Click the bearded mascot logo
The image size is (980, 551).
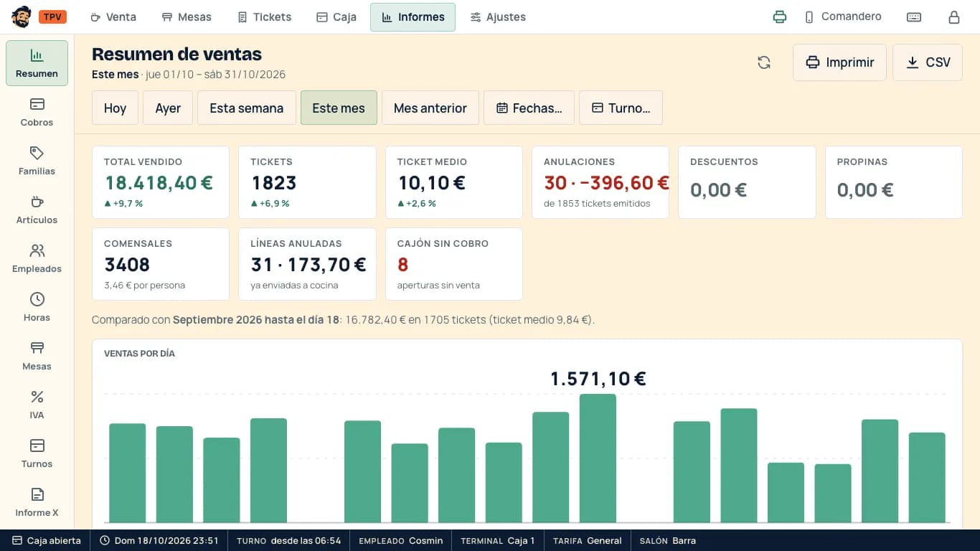click(x=22, y=17)
